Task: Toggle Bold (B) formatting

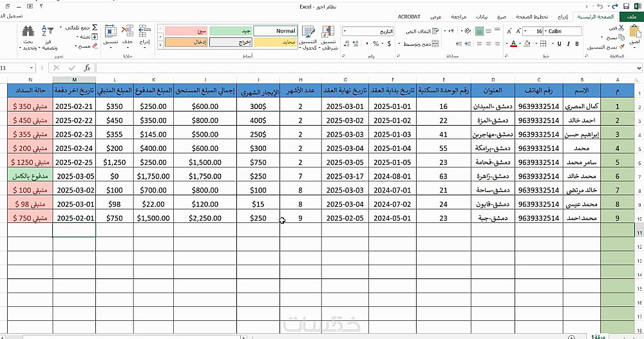Action: (577, 44)
